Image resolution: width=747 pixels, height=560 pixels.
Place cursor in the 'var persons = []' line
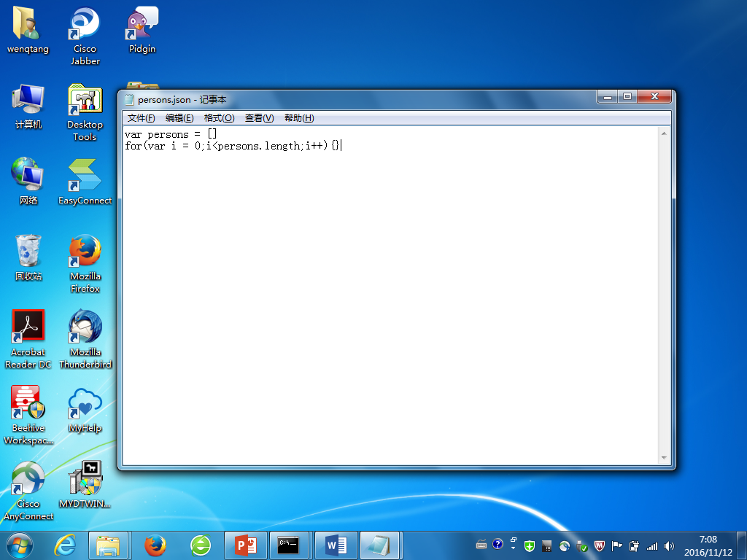click(x=171, y=134)
